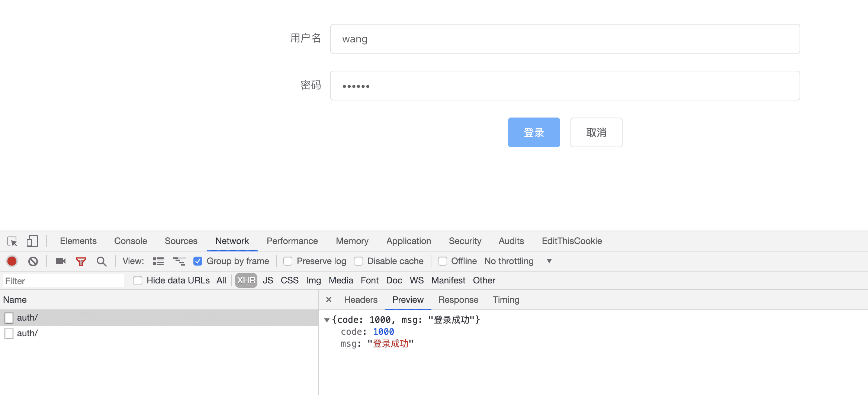Uncheck Group by frame checkbox

point(198,261)
